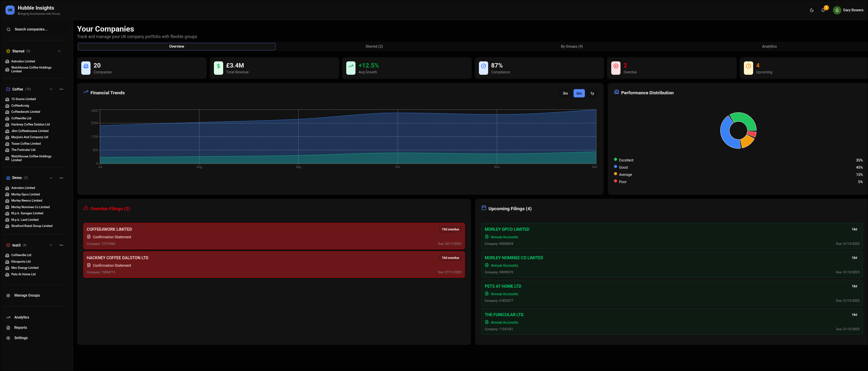Switch to the By Groups tab

coord(571,46)
